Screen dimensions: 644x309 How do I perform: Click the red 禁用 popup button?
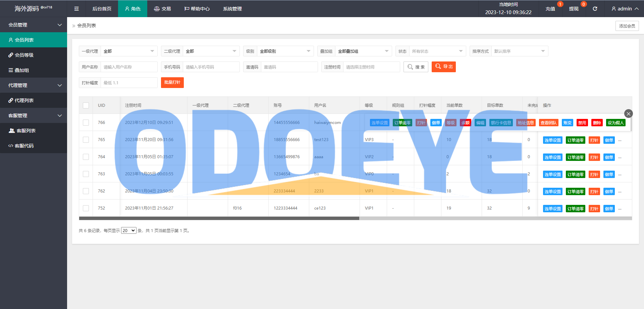tap(582, 123)
